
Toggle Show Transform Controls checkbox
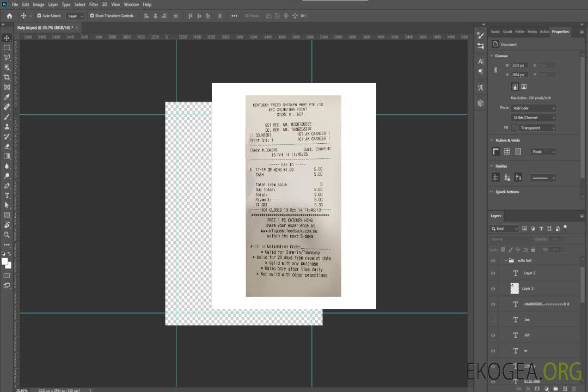click(x=92, y=16)
